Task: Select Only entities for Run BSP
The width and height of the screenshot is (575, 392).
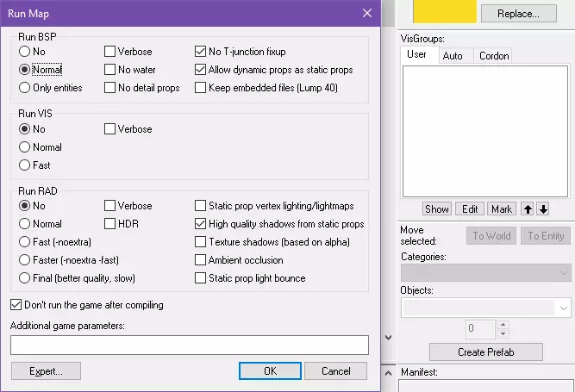Action: click(x=25, y=88)
